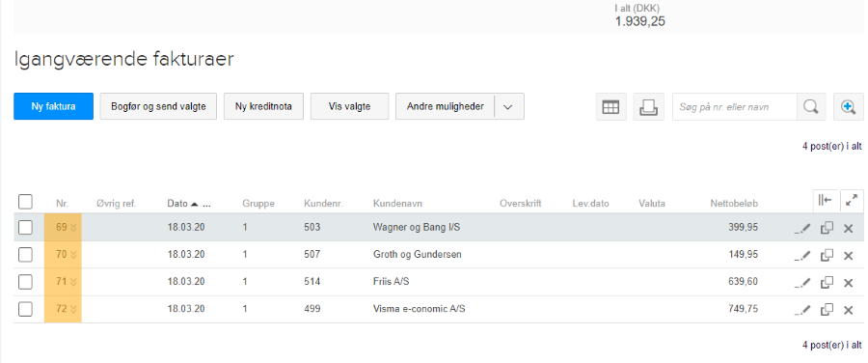Image resolution: width=868 pixels, height=363 pixels.
Task: Click the print icon button
Action: [x=648, y=106]
